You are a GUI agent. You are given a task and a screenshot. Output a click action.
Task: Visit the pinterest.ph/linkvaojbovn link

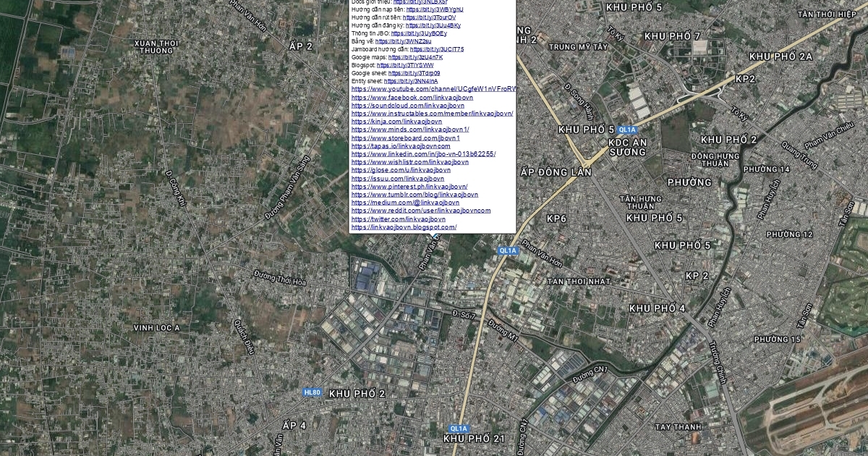coord(409,187)
